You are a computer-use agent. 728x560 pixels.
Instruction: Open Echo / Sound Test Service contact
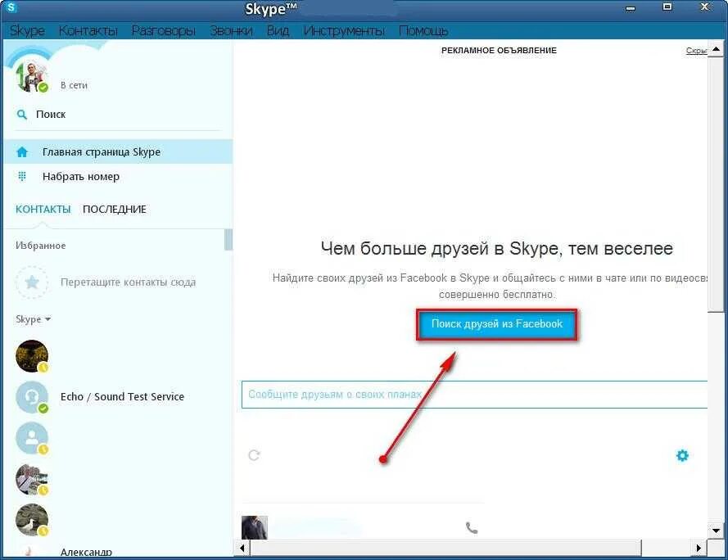(122, 396)
